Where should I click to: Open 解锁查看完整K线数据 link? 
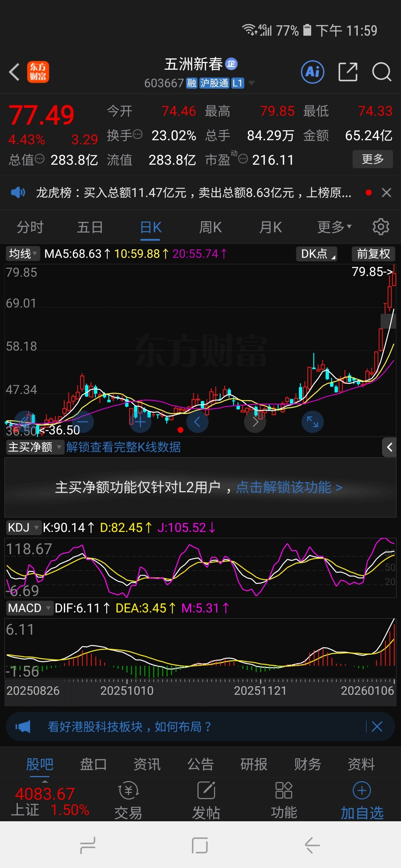[x=124, y=447]
